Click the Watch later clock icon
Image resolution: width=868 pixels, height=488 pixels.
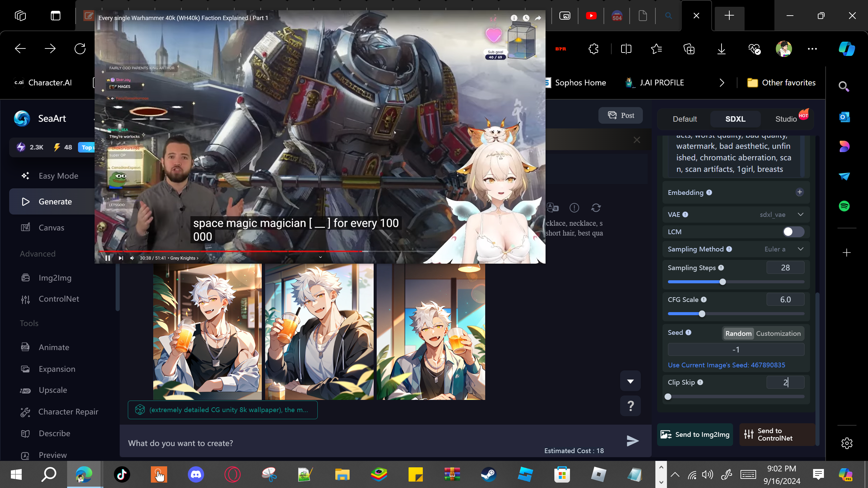click(x=526, y=18)
